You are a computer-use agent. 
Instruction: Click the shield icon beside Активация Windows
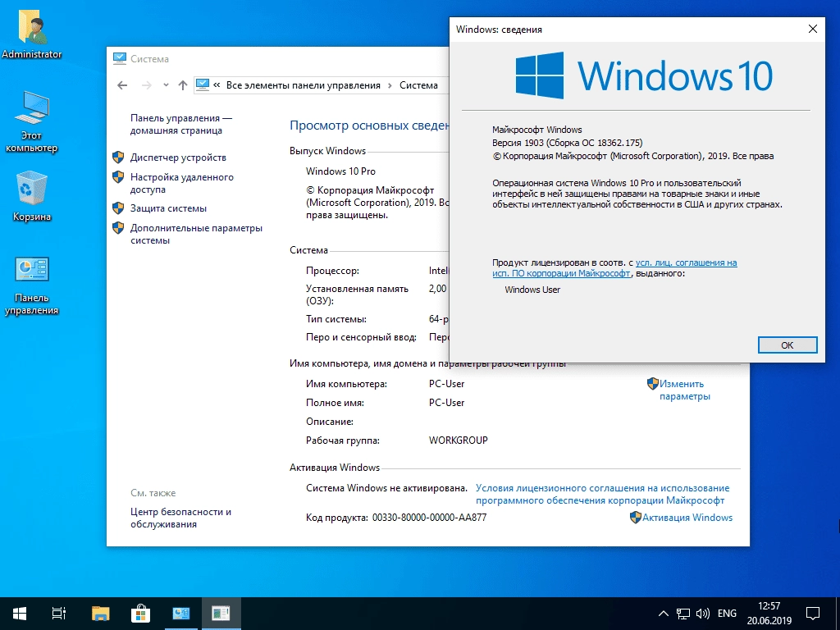point(636,517)
